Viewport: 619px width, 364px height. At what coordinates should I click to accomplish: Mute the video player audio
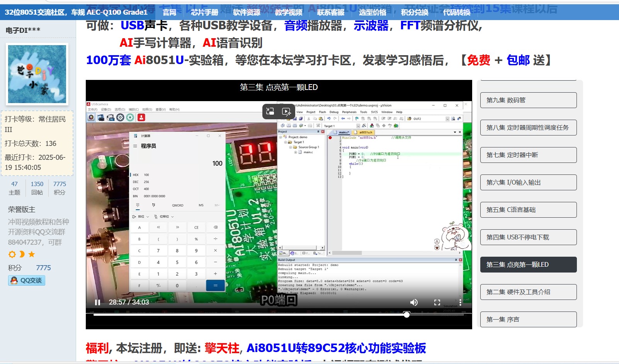click(x=414, y=302)
